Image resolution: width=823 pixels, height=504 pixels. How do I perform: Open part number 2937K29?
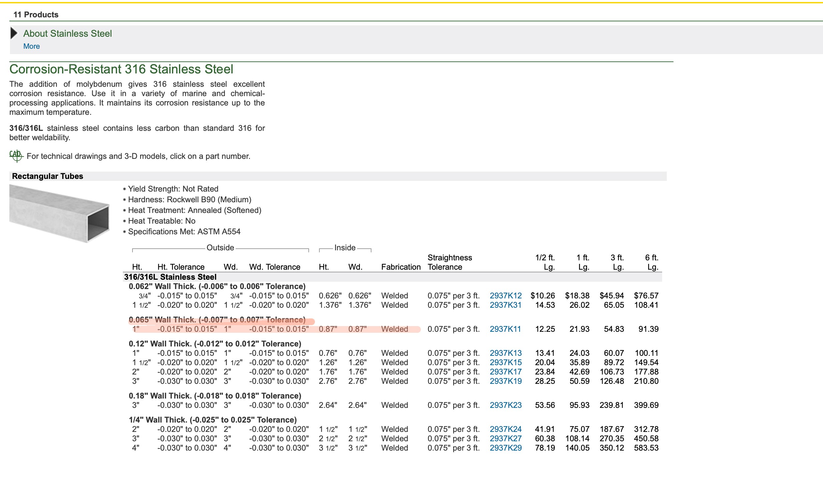[505, 448]
